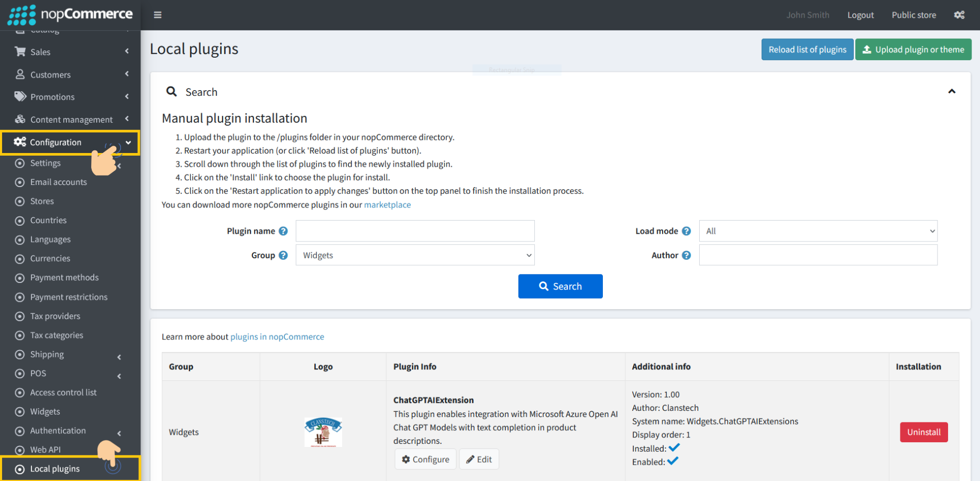Screen dimensions: 980x481
Task: Open Payment methods in sidebar
Action: pyautogui.click(x=64, y=278)
